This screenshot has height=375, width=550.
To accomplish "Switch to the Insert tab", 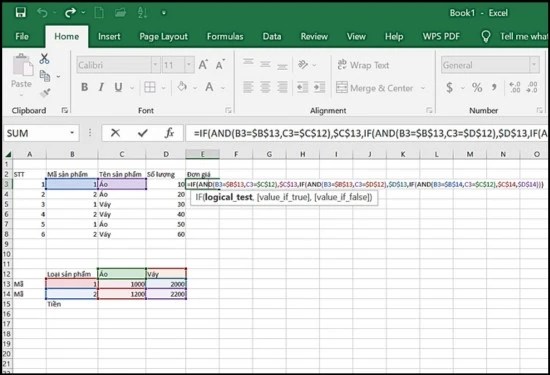I will click(109, 36).
